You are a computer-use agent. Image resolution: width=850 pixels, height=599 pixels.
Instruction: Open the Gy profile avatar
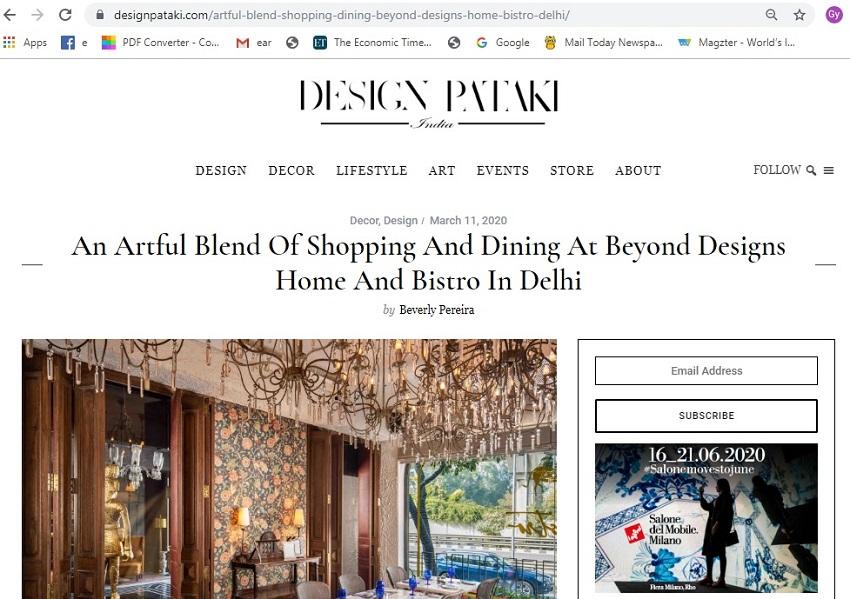click(834, 15)
